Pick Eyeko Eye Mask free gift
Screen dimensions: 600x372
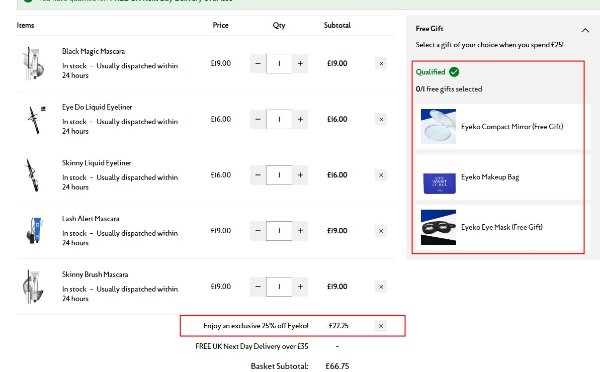click(x=502, y=227)
